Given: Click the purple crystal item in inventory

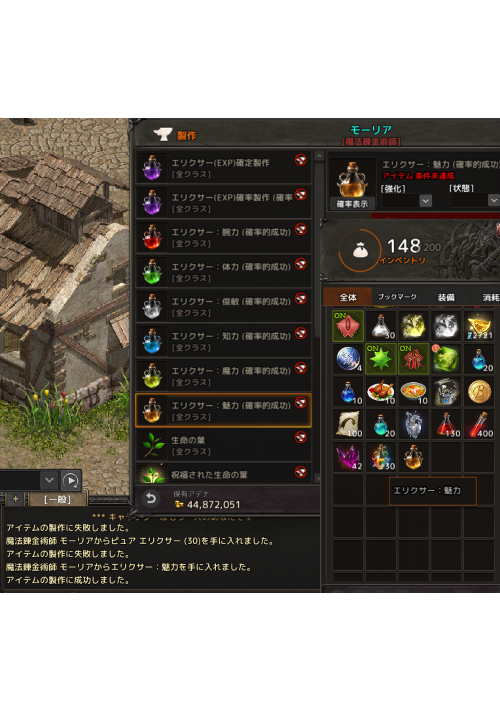Looking at the screenshot, I should 348,457.
